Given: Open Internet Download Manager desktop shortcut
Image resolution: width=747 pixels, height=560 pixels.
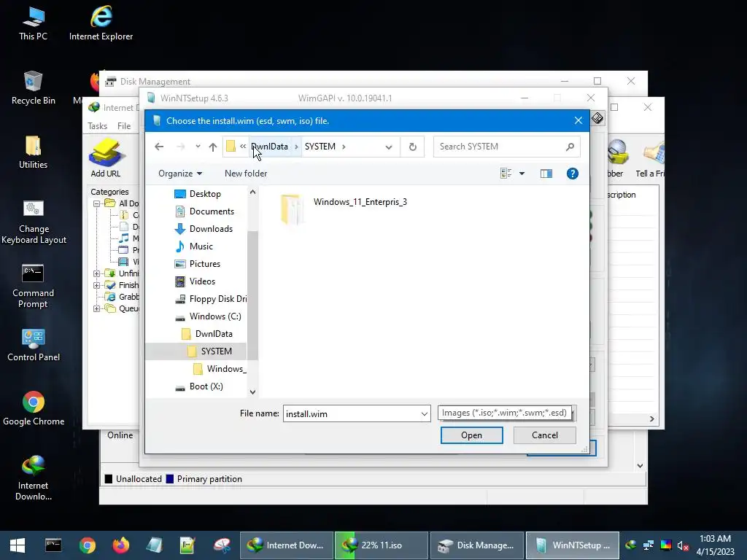Looking at the screenshot, I should (34, 478).
